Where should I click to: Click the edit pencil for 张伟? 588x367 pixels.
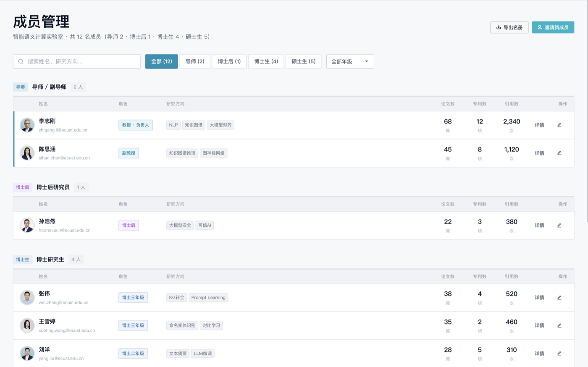(x=559, y=298)
